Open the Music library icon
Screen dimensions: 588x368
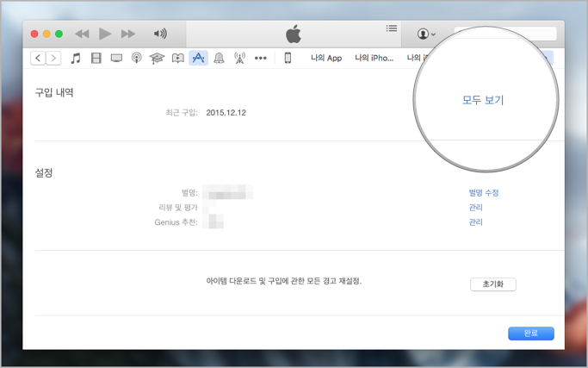point(76,59)
